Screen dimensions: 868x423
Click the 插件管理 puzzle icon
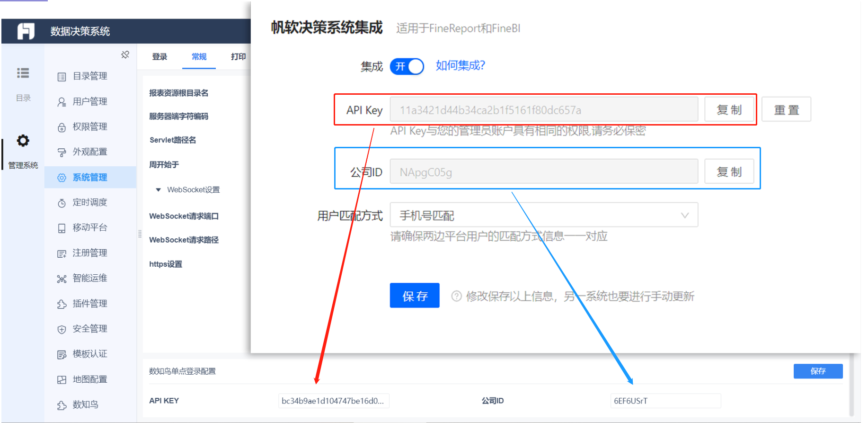tap(62, 304)
